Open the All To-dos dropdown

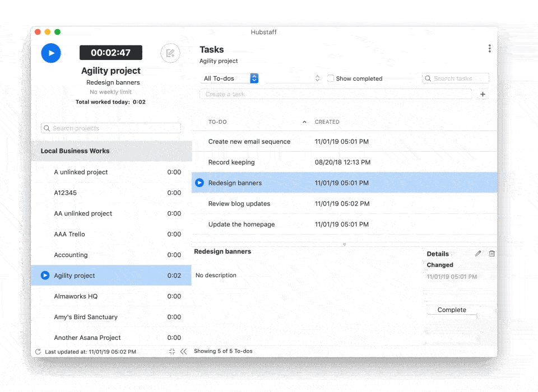click(230, 78)
